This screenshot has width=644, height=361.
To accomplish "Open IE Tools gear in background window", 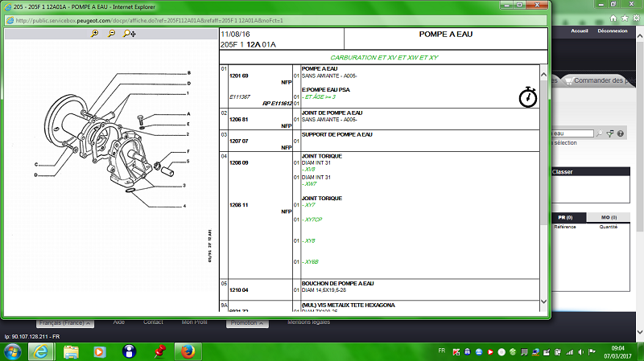I will [636, 18].
